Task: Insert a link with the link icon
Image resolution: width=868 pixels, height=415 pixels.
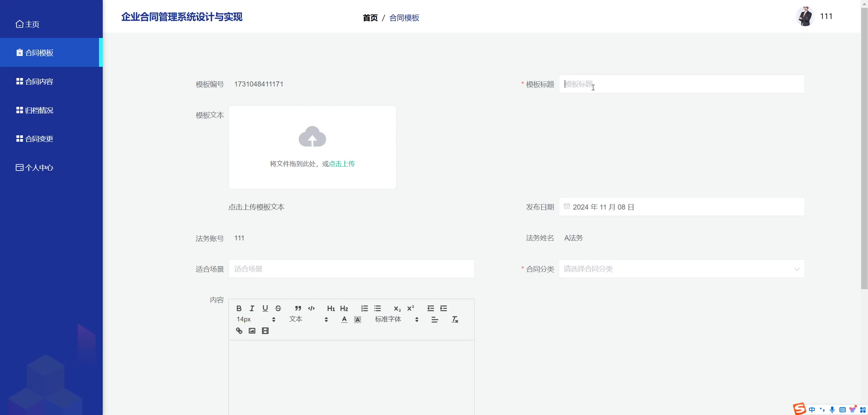Action: pos(239,331)
